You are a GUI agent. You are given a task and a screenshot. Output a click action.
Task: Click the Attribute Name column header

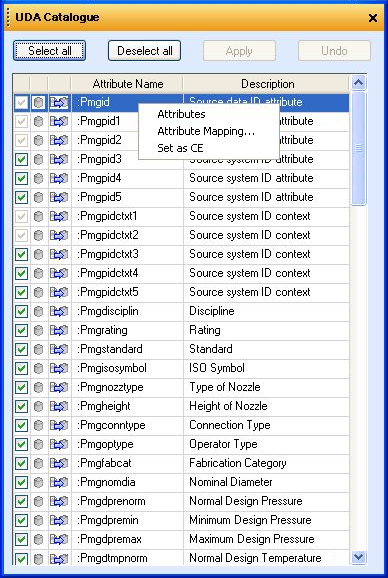click(127, 84)
